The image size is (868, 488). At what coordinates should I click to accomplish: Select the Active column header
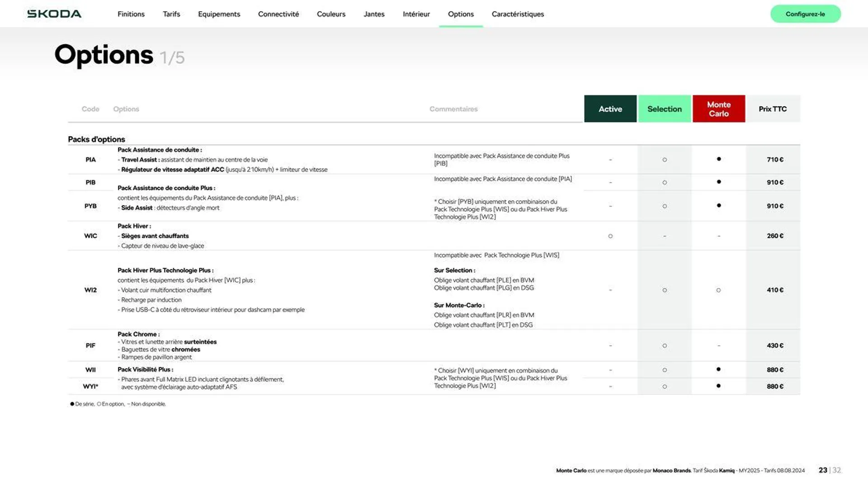tap(610, 108)
